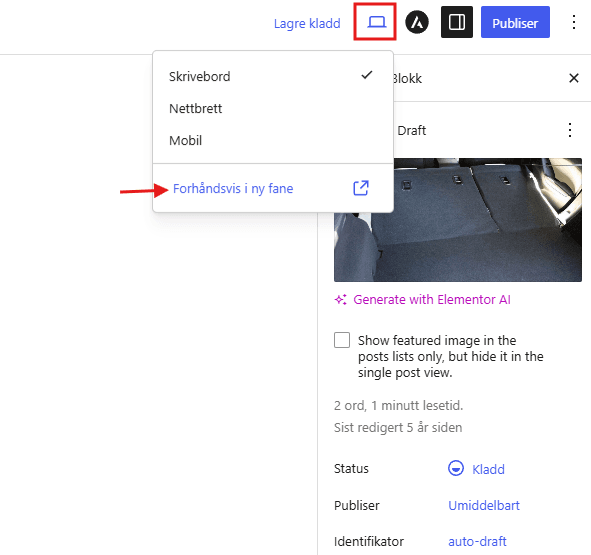591x555 pixels.
Task: Click the Kladd status icon
Action: pyautogui.click(x=456, y=468)
